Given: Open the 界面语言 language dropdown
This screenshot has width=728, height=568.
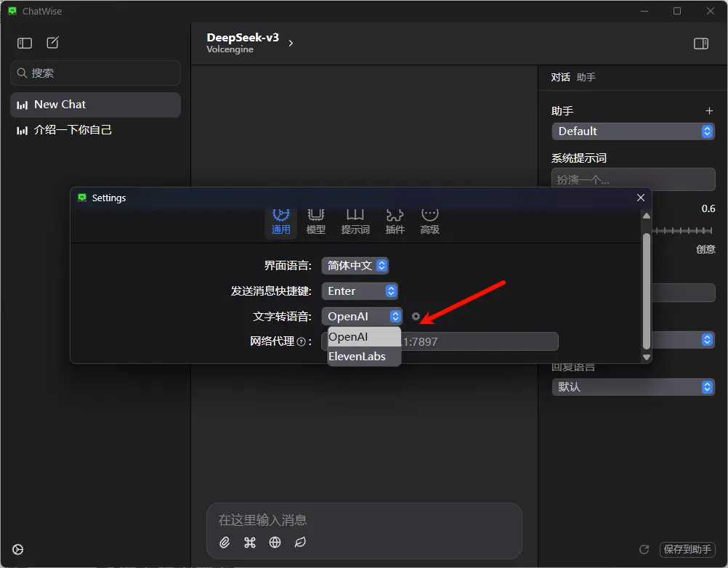Looking at the screenshot, I should 355,266.
